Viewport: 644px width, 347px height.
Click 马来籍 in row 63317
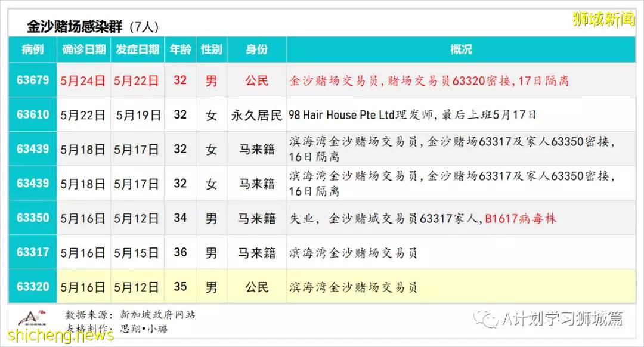(x=256, y=253)
